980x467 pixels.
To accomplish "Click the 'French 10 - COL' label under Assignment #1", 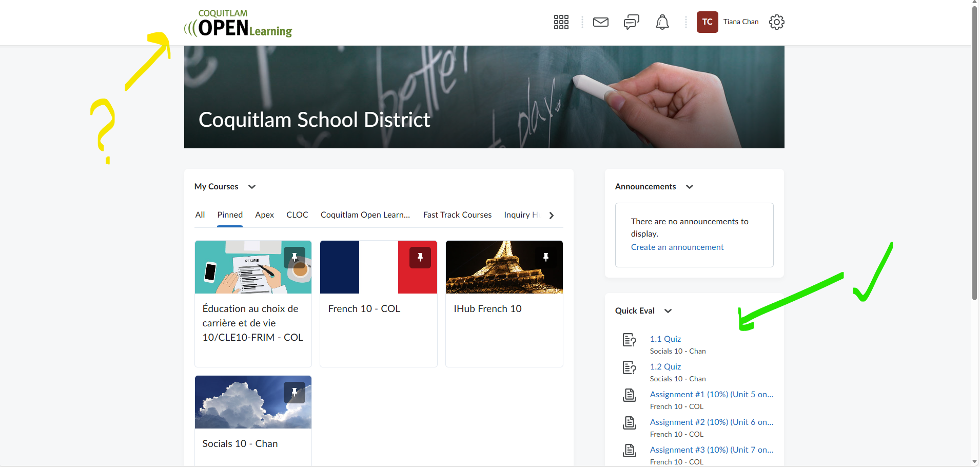I will click(677, 407).
